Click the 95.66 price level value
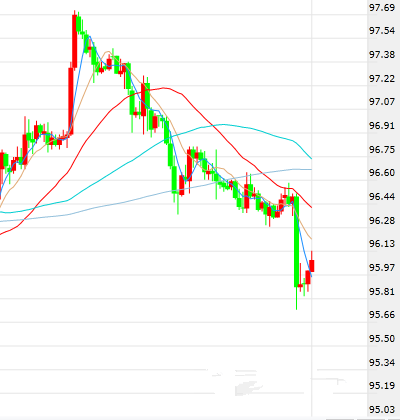The image size is (400, 420). click(x=382, y=315)
